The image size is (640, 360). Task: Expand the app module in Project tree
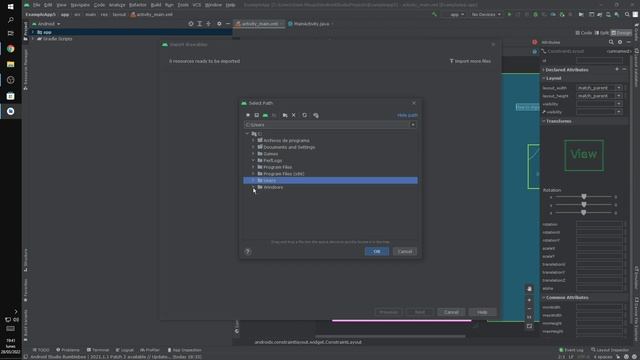coord(33,32)
